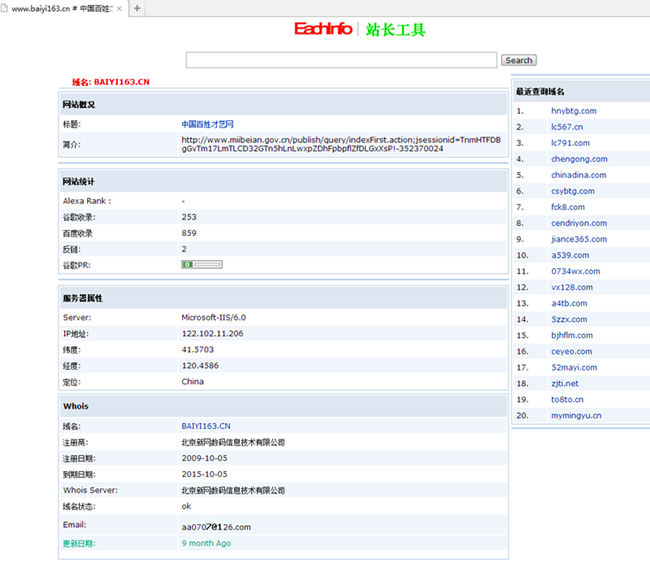
Task: Visit chengong.com from recent domains
Action: point(579,159)
